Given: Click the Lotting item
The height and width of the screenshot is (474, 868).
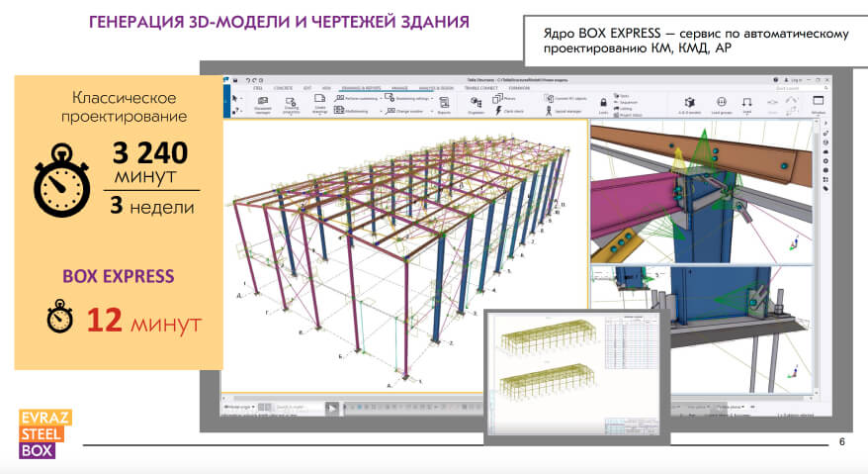Looking at the screenshot, I should [624, 109].
